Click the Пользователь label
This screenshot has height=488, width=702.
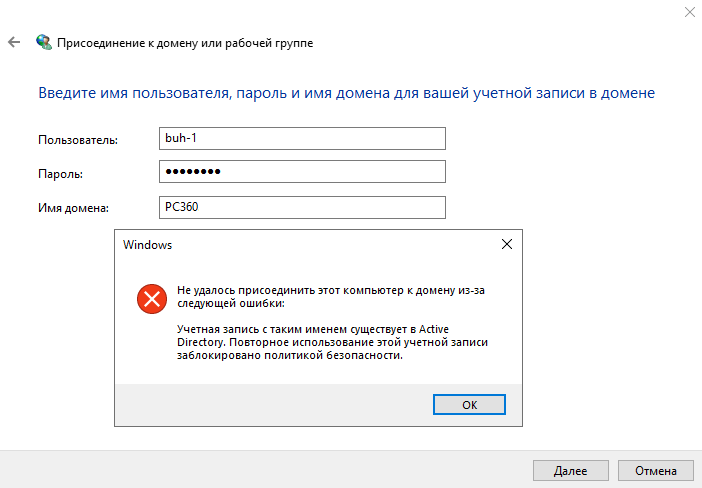(78, 140)
